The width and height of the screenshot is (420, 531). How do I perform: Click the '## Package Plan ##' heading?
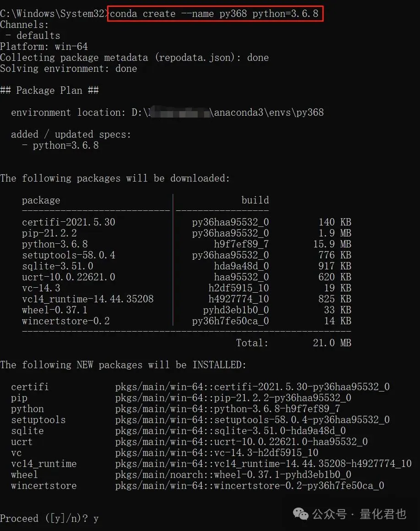pyautogui.click(x=49, y=91)
